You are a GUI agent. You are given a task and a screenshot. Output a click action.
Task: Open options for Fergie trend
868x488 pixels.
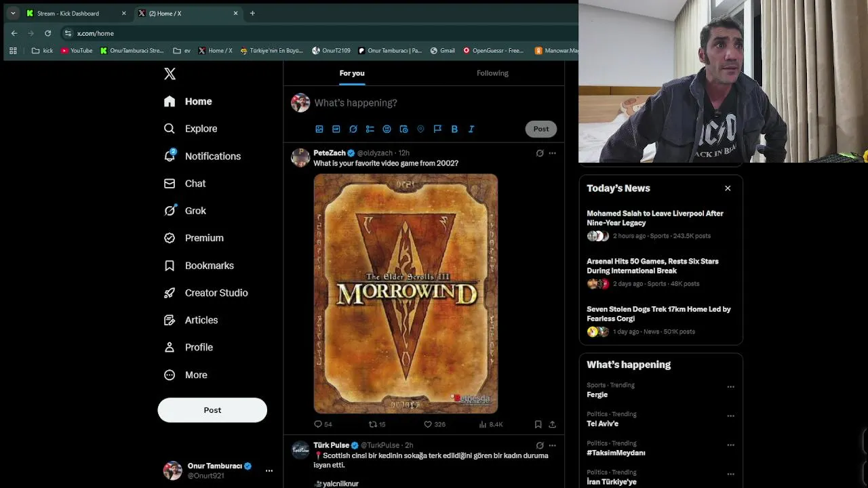coord(730,386)
